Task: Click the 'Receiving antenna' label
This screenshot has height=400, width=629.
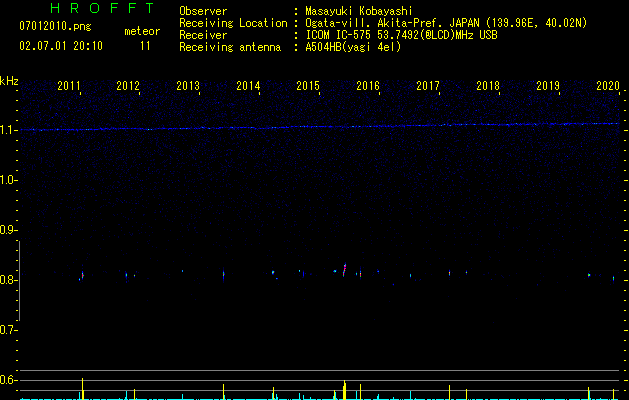Action: 230,47
